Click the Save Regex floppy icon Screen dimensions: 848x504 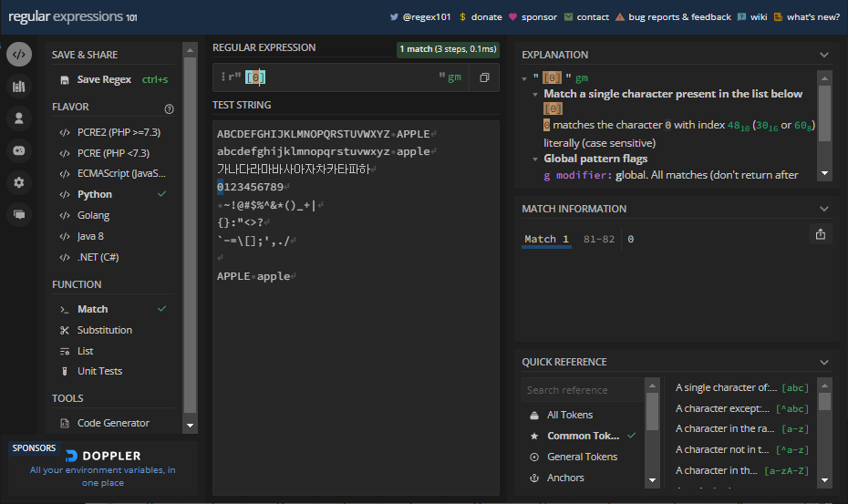tap(65, 80)
